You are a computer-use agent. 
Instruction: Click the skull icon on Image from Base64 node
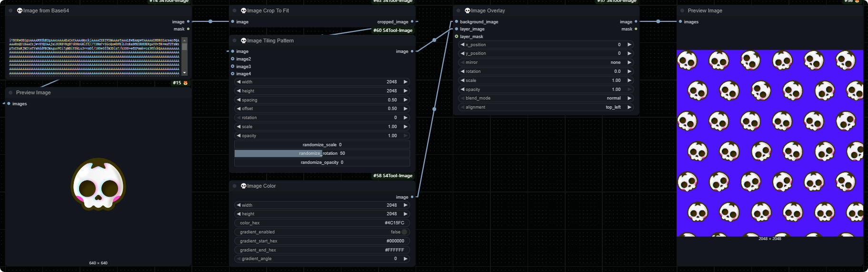(x=20, y=10)
